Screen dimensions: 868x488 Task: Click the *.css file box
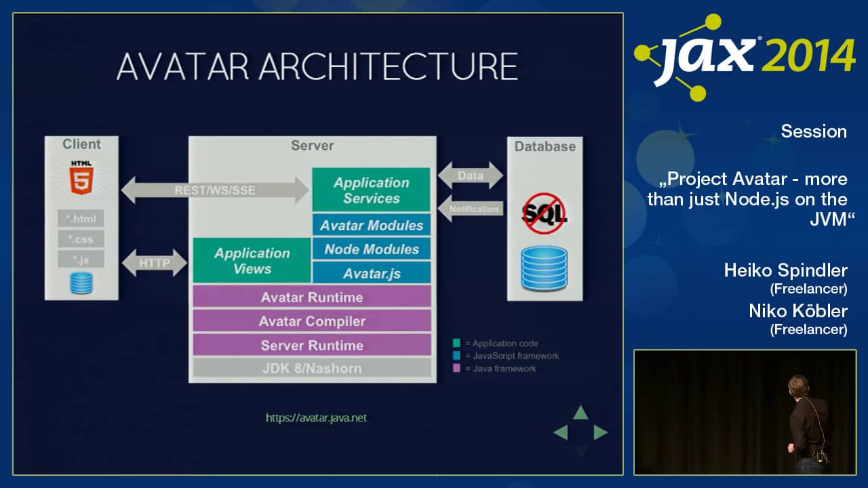pyautogui.click(x=81, y=239)
